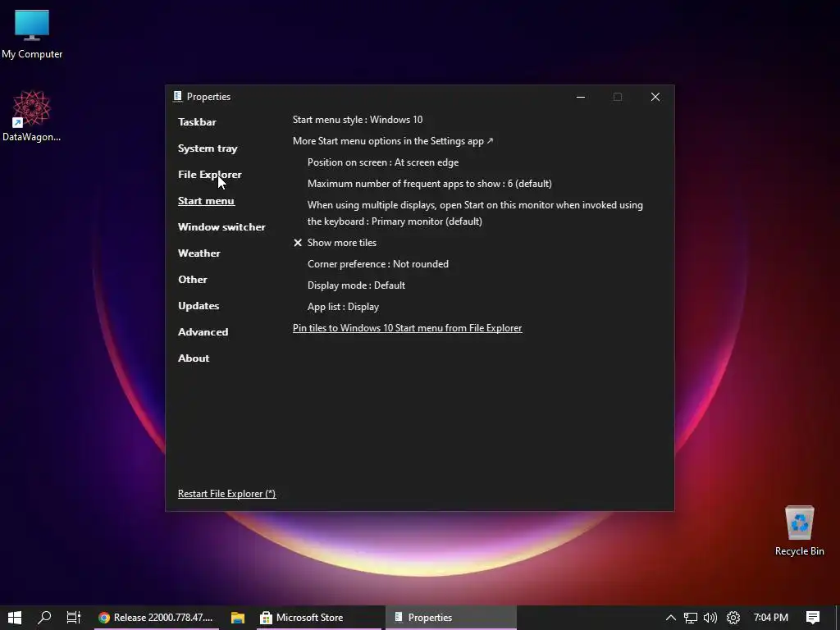This screenshot has width=840, height=630.
Task: Open the Updates section
Action: point(199,306)
